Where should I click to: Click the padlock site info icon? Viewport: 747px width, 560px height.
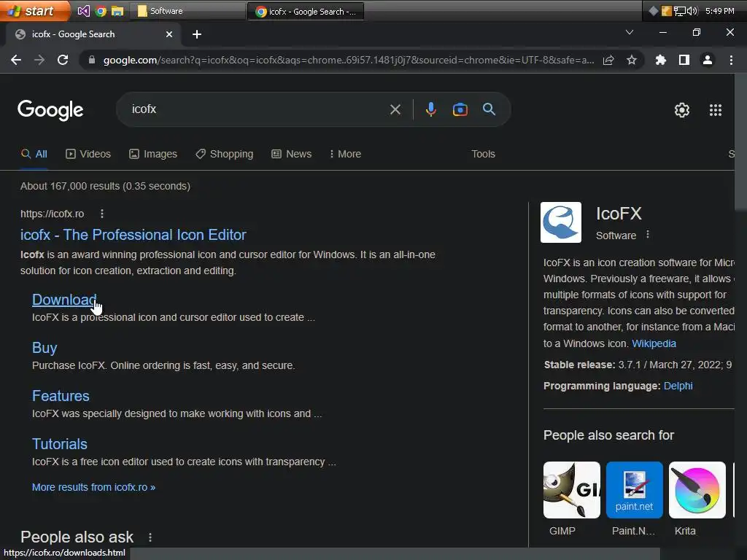[x=92, y=60]
